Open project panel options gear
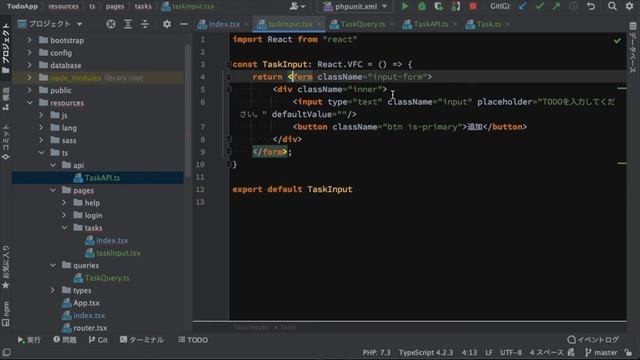Screen dimensions: 640x360 167,24
